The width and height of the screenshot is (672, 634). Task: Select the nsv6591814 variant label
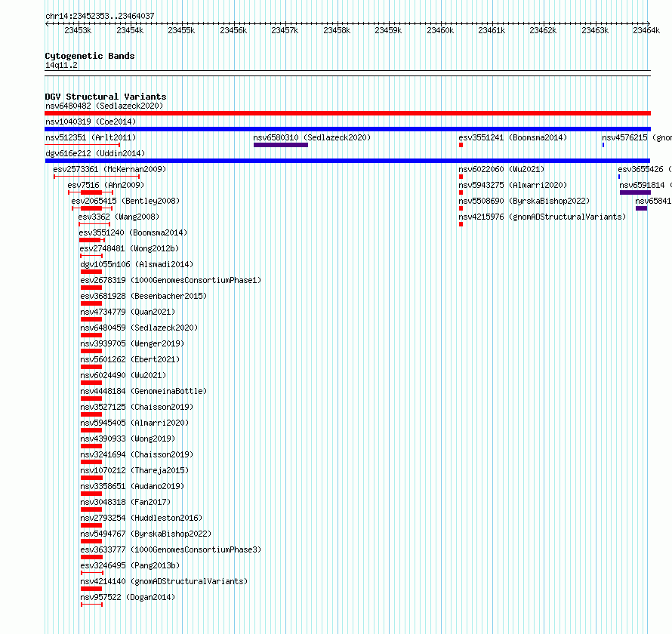tap(646, 185)
